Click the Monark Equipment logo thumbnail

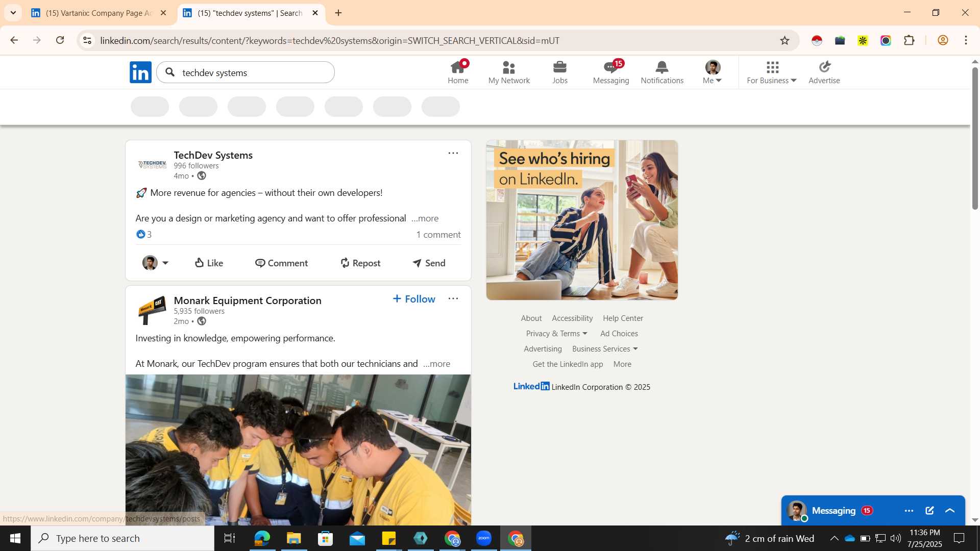pos(152,310)
